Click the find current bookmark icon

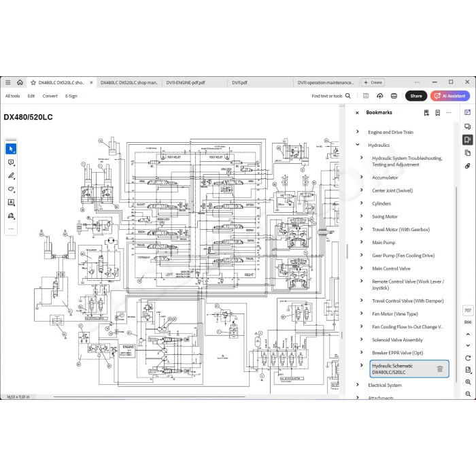426,113
